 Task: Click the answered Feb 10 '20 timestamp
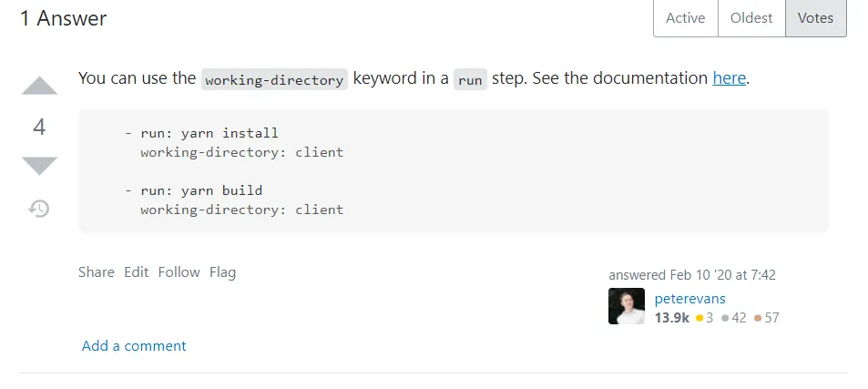tap(692, 274)
